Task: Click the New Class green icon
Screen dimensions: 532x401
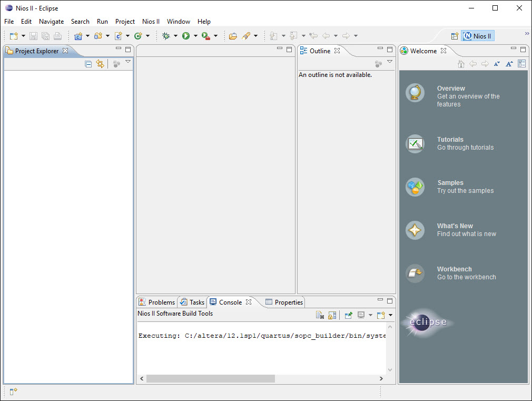Action: tap(138, 36)
